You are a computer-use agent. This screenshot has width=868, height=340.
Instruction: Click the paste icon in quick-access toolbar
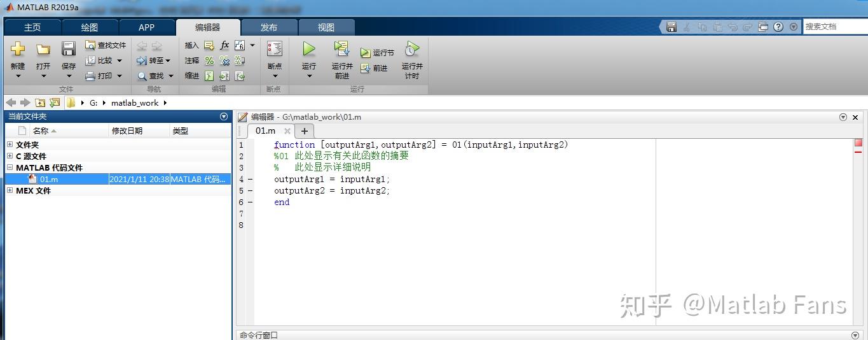[717, 27]
